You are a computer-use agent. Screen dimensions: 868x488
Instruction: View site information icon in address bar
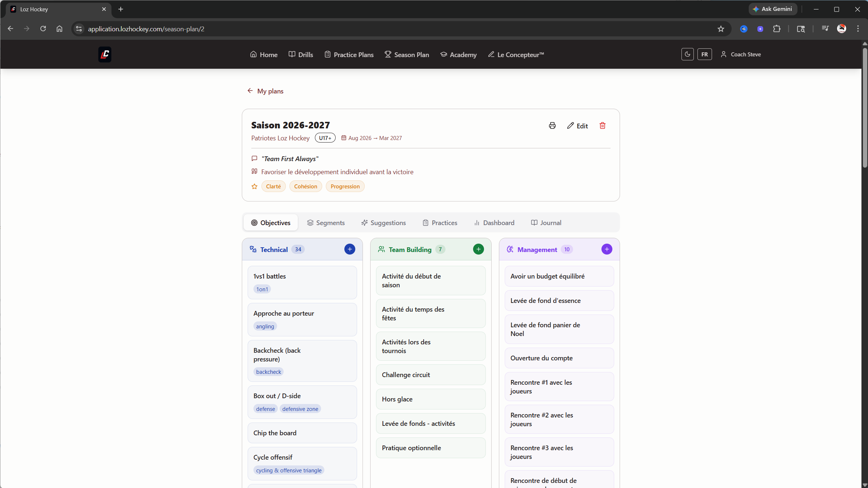(79, 29)
